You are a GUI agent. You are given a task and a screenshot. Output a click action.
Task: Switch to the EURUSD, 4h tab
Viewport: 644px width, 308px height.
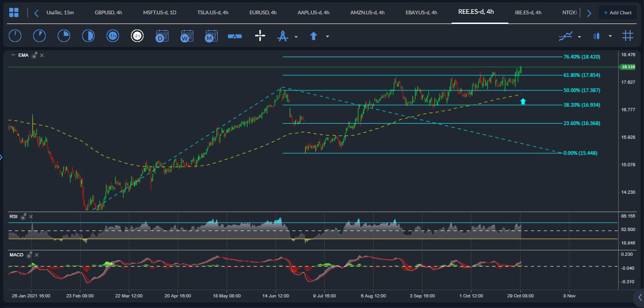pos(263,12)
